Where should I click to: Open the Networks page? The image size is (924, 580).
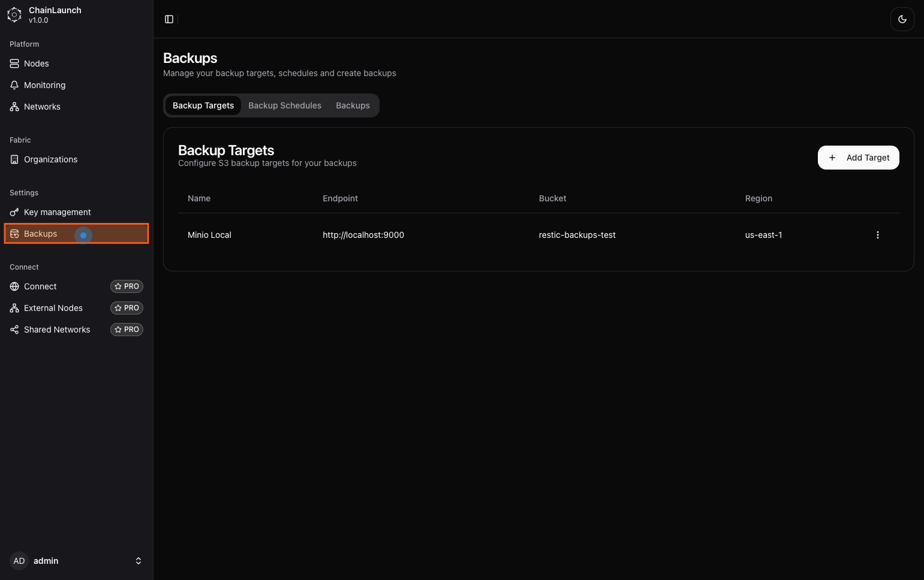point(42,107)
